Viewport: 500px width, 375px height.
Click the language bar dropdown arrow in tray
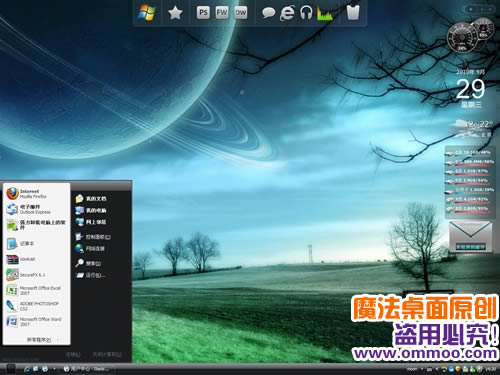point(422,369)
